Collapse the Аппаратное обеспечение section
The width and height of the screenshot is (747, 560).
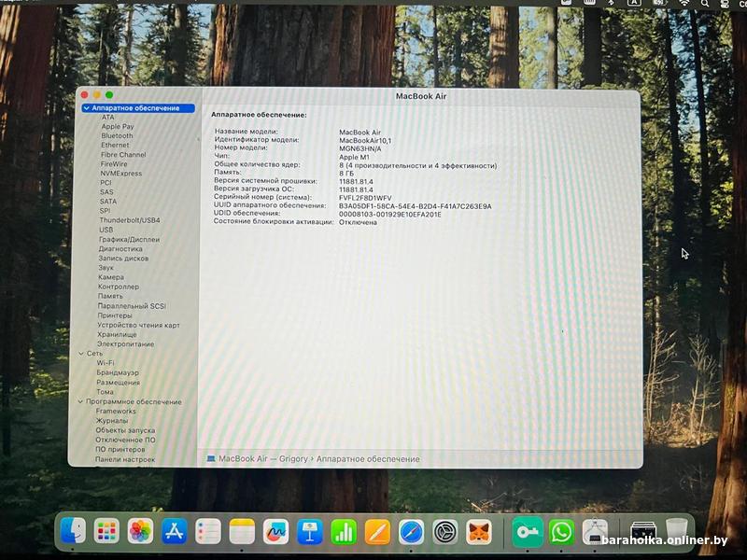click(87, 108)
